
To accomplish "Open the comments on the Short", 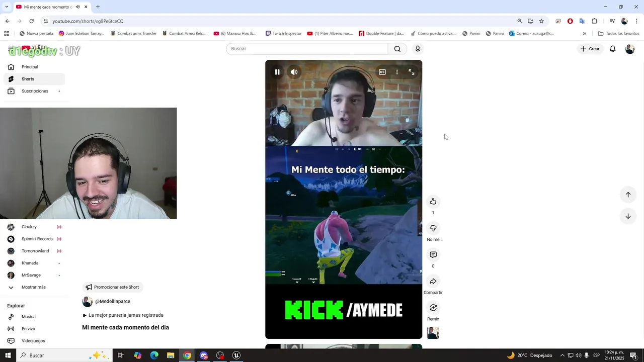I will 433,255.
